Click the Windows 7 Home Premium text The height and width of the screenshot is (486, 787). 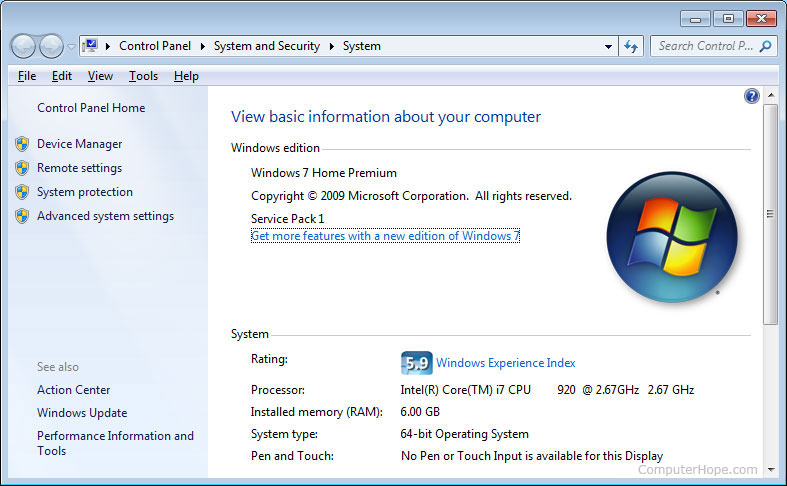tap(324, 173)
